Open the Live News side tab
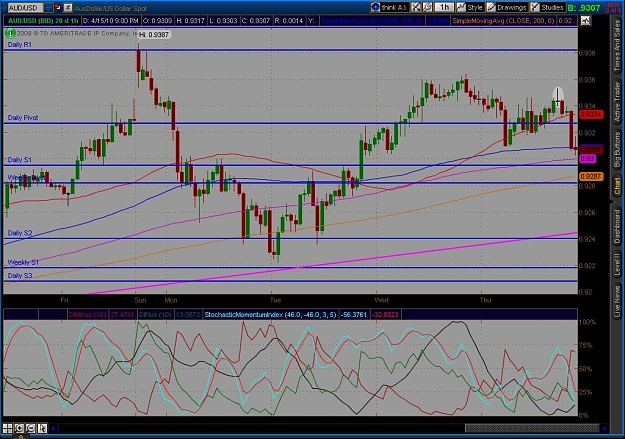625x439 pixels. (617, 299)
